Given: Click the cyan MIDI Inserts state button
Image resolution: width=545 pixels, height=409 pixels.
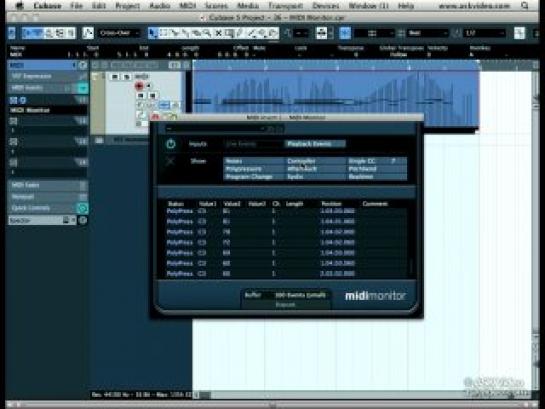Looking at the screenshot, I should [83, 88].
